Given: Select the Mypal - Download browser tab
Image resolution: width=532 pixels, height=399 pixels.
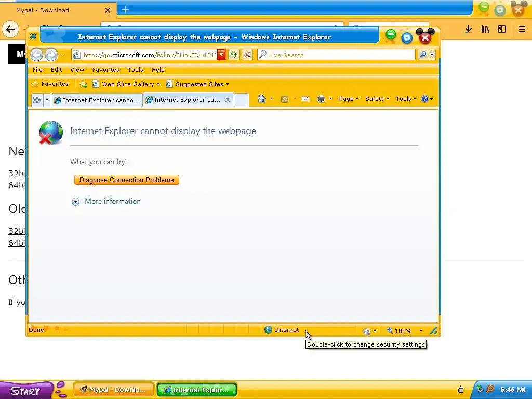Looking at the screenshot, I should point(58,10).
